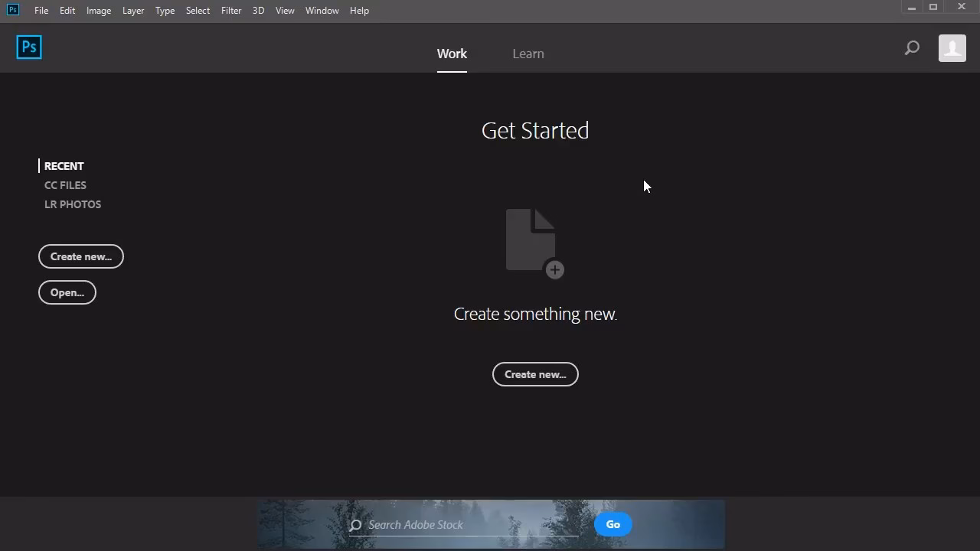Click the sidebar Create new button
This screenshot has height=551, width=980.
pos(80,256)
